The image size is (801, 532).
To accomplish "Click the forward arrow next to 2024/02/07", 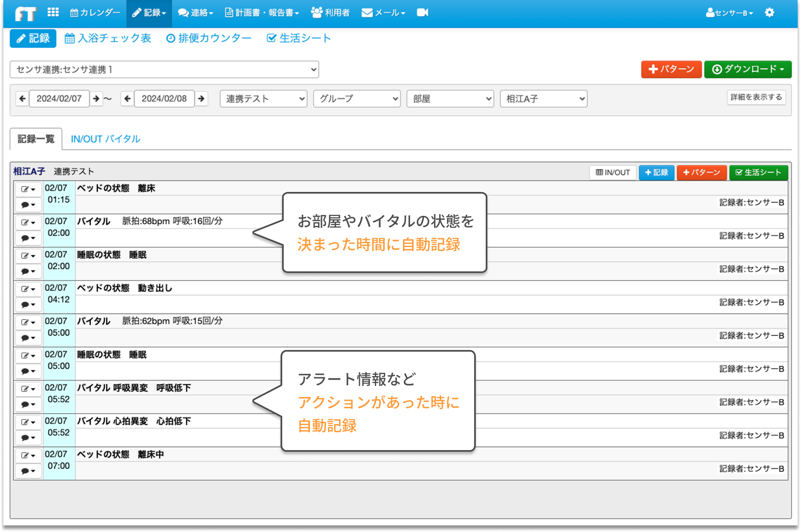I will click(96, 98).
